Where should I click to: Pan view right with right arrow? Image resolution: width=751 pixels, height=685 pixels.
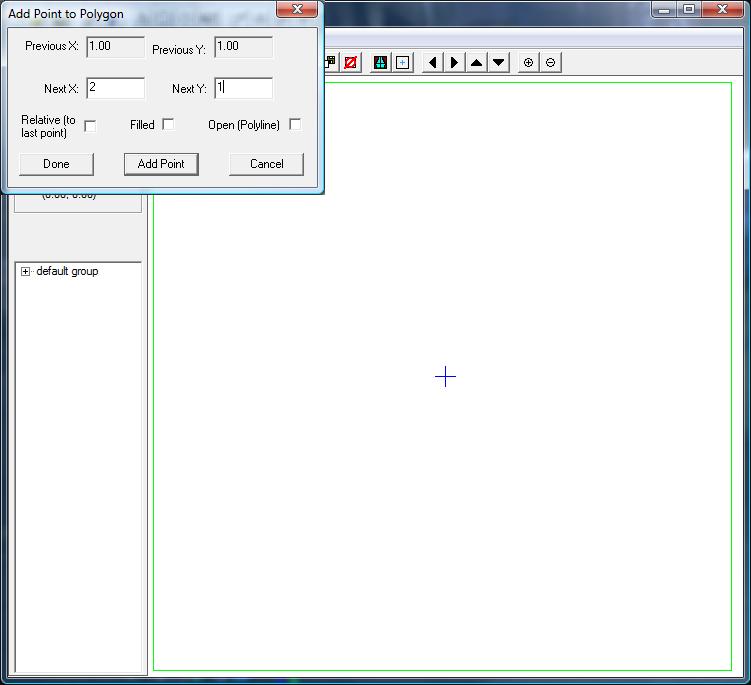click(x=454, y=62)
